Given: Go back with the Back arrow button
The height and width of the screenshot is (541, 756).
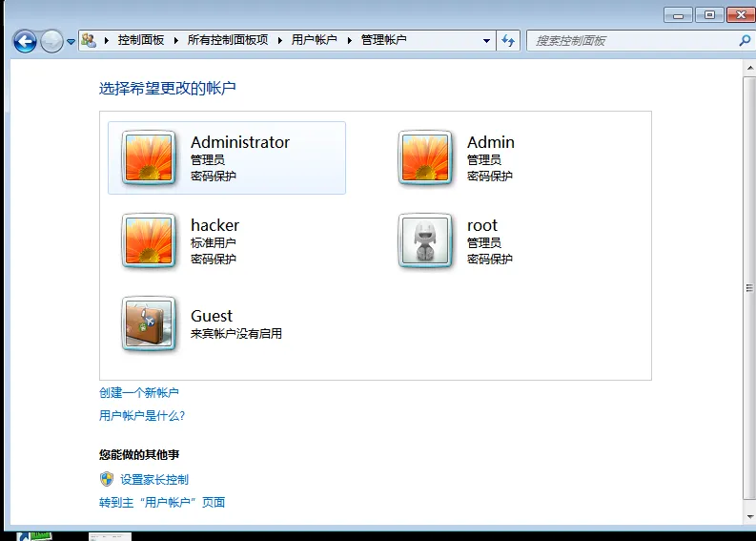Looking at the screenshot, I should (25, 41).
